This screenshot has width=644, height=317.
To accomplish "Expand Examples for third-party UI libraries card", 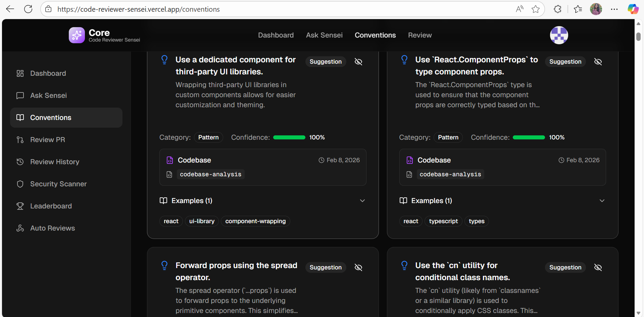I will click(362, 201).
